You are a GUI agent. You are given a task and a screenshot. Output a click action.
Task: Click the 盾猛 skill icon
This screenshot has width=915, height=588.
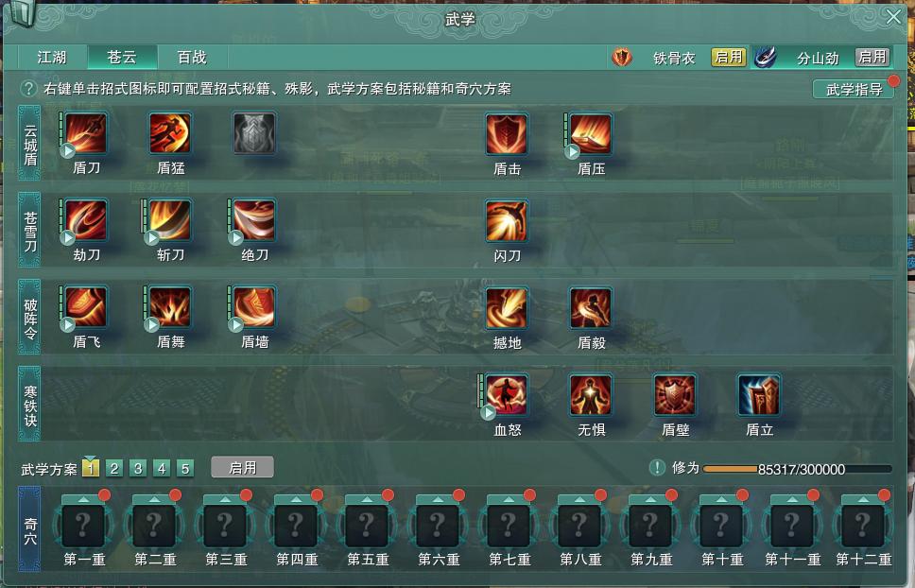170,133
